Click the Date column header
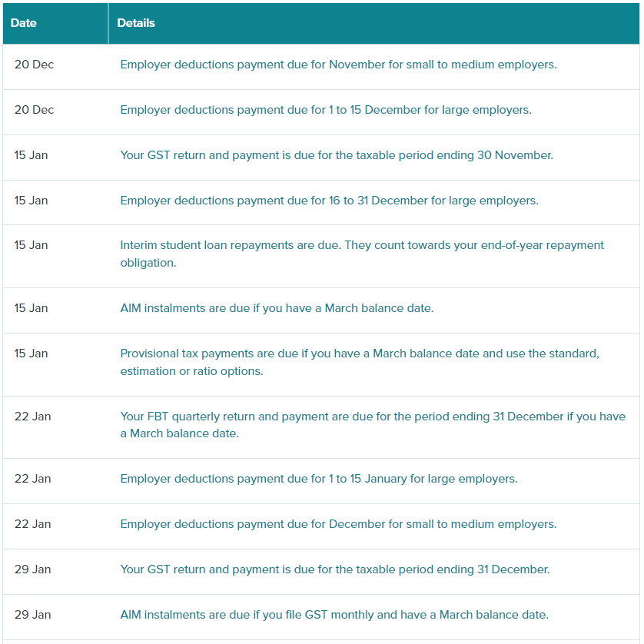 tap(24, 23)
